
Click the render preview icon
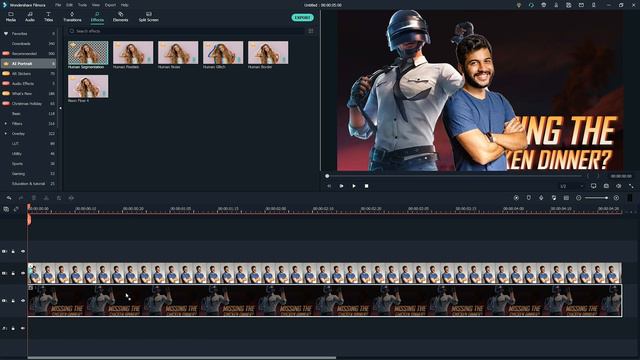pos(516,198)
